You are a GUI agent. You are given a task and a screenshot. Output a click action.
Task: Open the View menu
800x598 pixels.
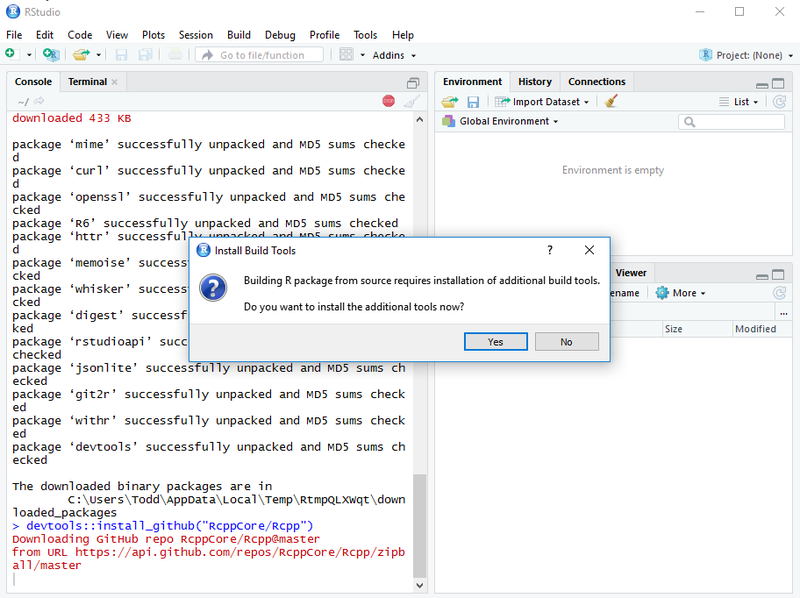tap(117, 35)
